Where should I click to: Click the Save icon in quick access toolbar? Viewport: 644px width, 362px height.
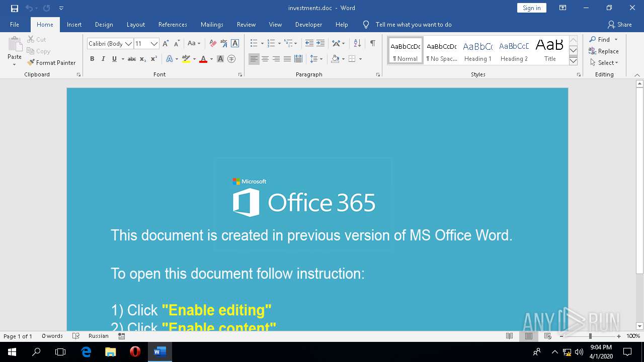point(14,8)
